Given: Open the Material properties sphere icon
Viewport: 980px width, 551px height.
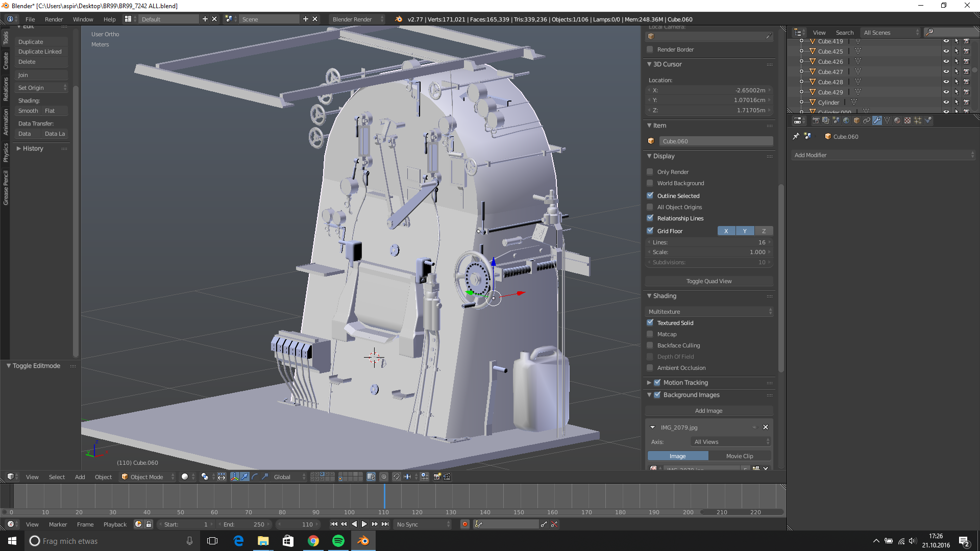Looking at the screenshot, I should (x=897, y=120).
